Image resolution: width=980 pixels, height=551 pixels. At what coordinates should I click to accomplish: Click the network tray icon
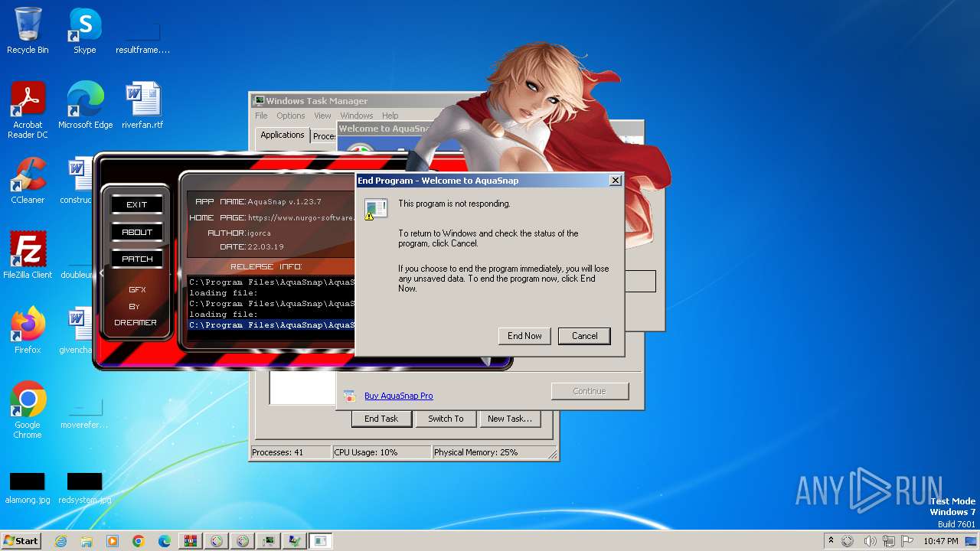(889, 541)
